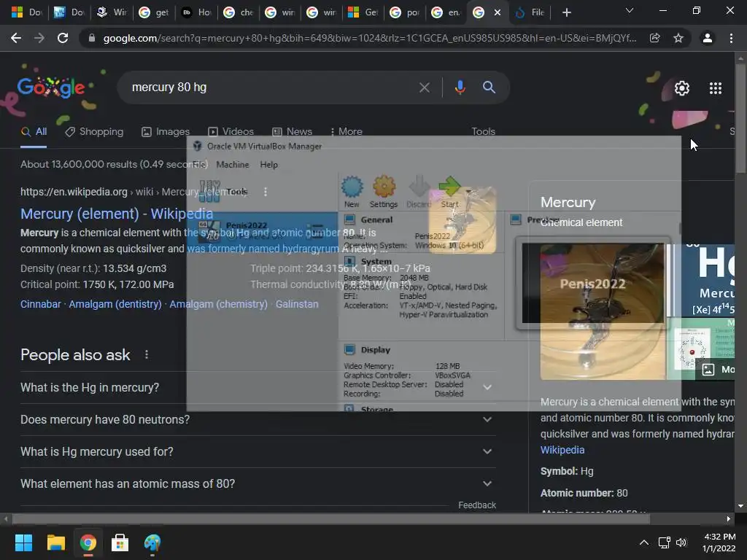Open the Chrome profile avatar
Viewport: 747px width, 560px height.
pyautogui.click(x=708, y=38)
